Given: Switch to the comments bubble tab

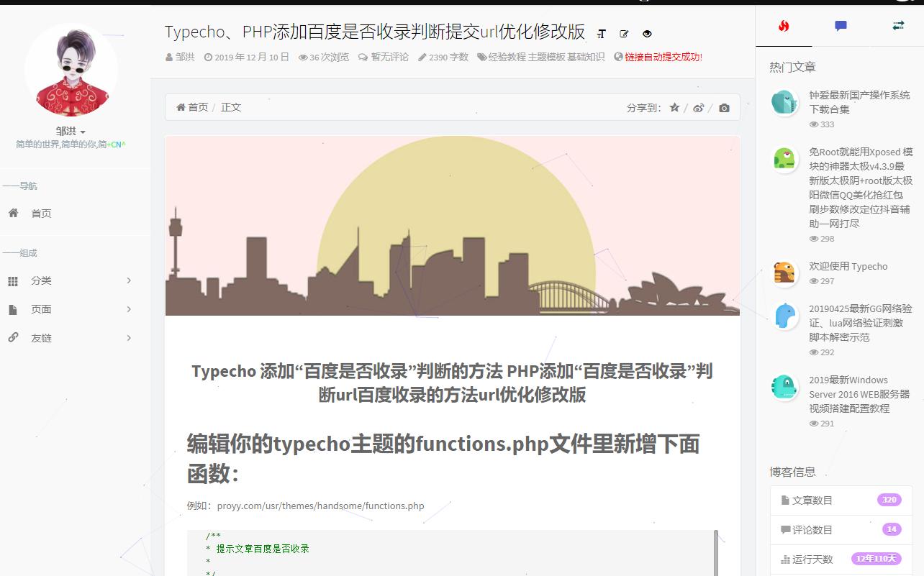Looking at the screenshot, I should coord(841,25).
